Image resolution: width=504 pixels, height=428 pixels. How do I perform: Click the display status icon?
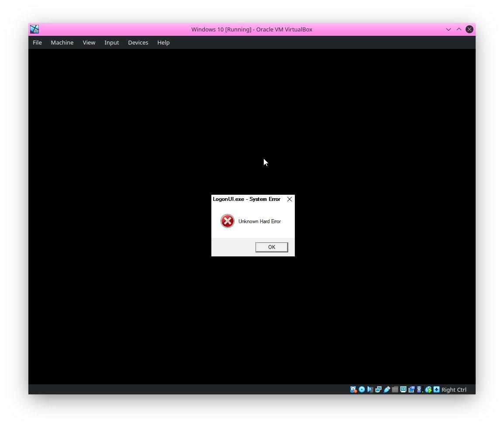point(404,390)
